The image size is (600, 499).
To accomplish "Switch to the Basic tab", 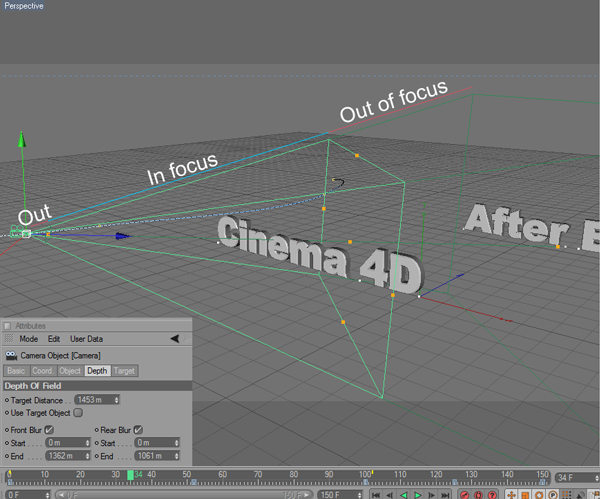I will [x=16, y=371].
